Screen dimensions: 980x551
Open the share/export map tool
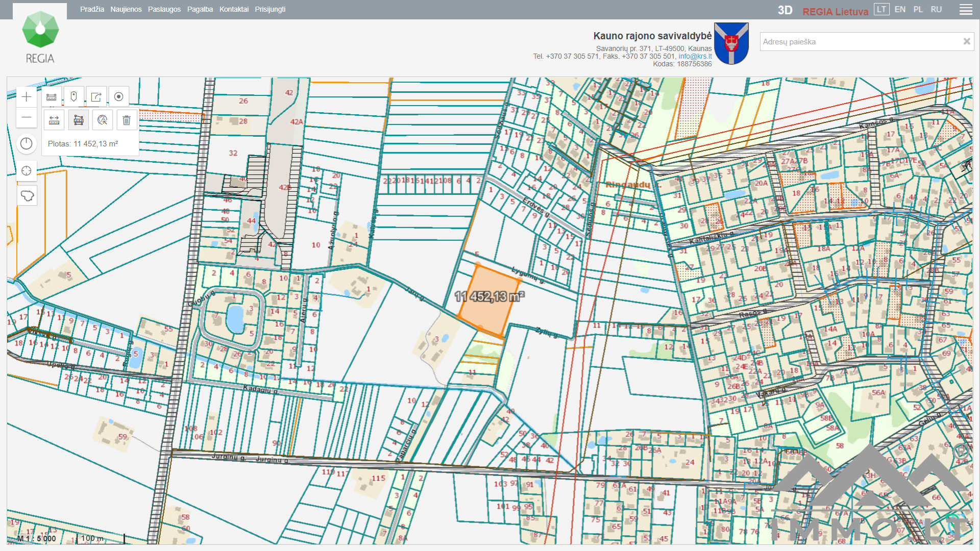(96, 97)
